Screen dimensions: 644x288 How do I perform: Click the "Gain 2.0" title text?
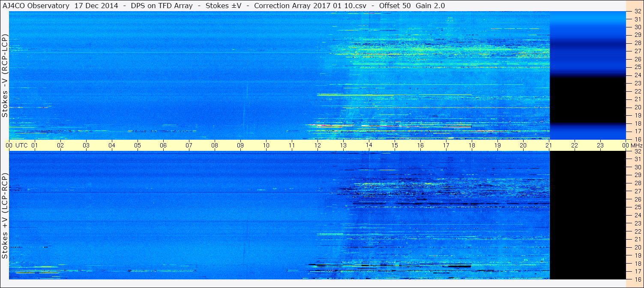pyautogui.click(x=430, y=6)
